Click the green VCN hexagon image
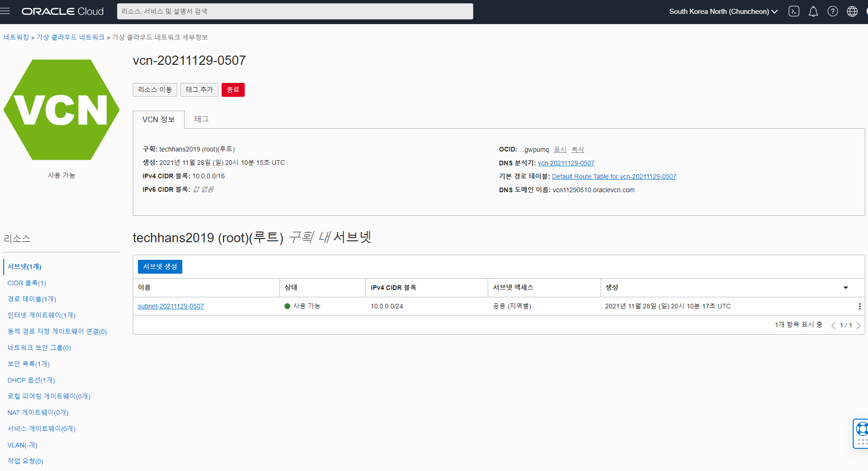Screen dimensions: 868x471 pos(62,110)
